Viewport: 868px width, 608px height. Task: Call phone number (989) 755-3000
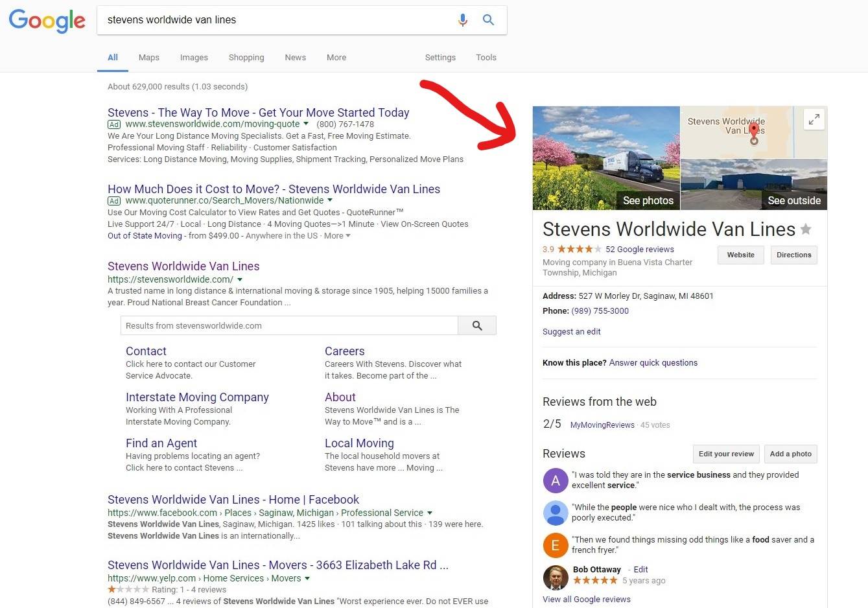tap(600, 311)
